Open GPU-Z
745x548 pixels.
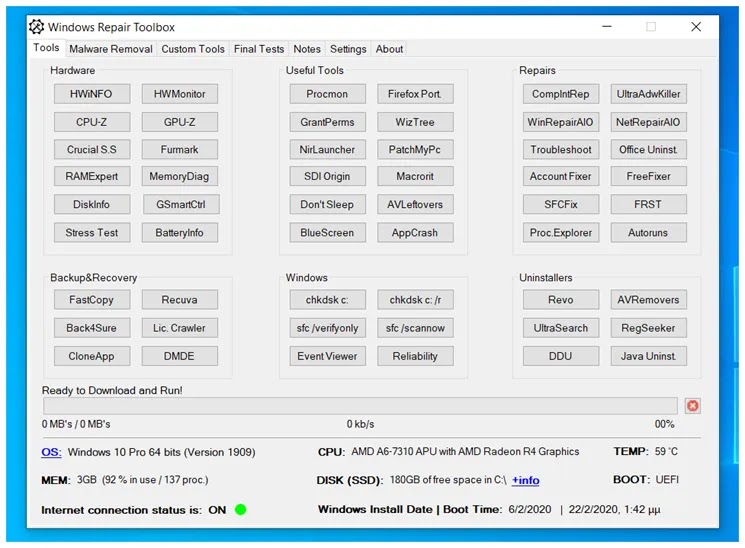pos(180,122)
